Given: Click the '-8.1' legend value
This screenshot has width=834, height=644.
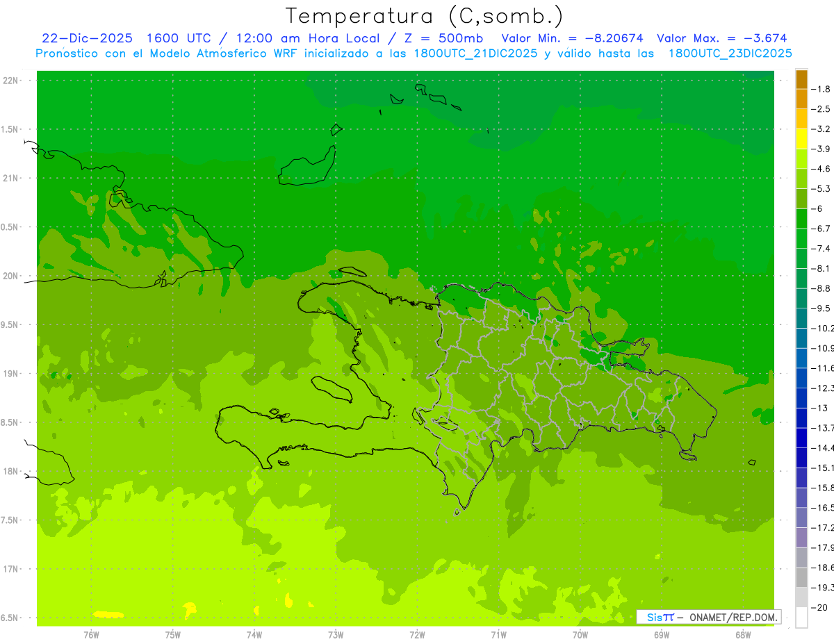Looking at the screenshot, I should pyautogui.click(x=821, y=268).
